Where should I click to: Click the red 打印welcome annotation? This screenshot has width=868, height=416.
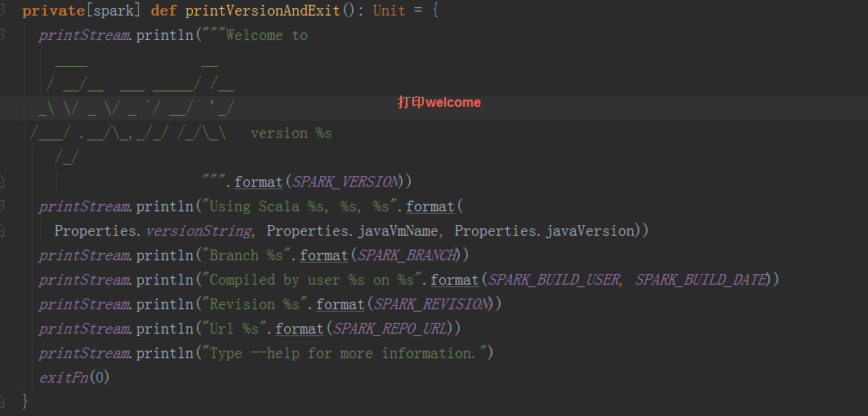pos(439,102)
